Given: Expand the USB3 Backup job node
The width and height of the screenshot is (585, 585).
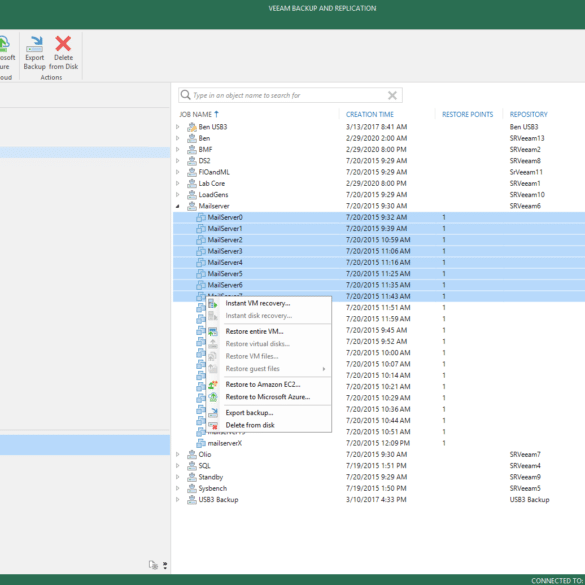Looking at the screenshot, I should point(178,500).
